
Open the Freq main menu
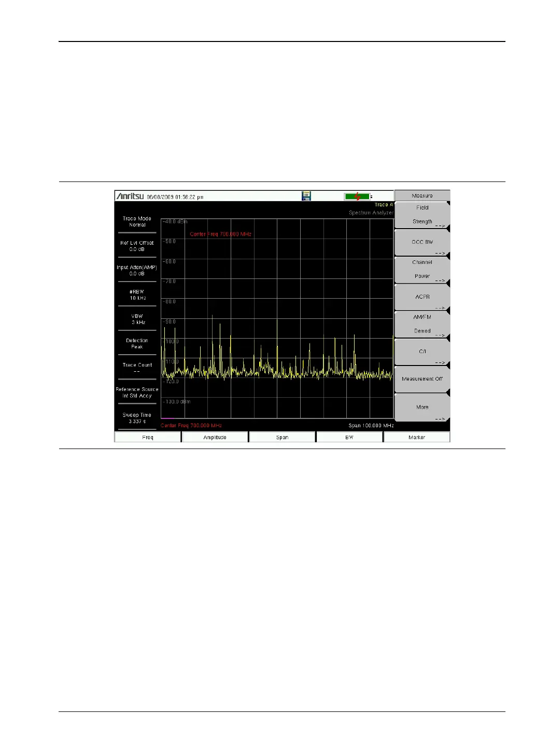148,437
